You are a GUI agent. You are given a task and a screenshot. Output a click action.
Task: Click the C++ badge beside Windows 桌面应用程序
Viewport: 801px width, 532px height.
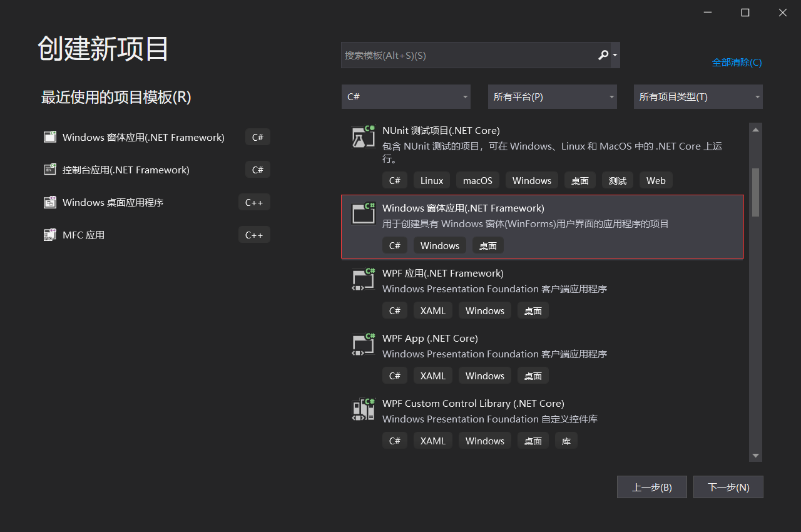[254, 202]
